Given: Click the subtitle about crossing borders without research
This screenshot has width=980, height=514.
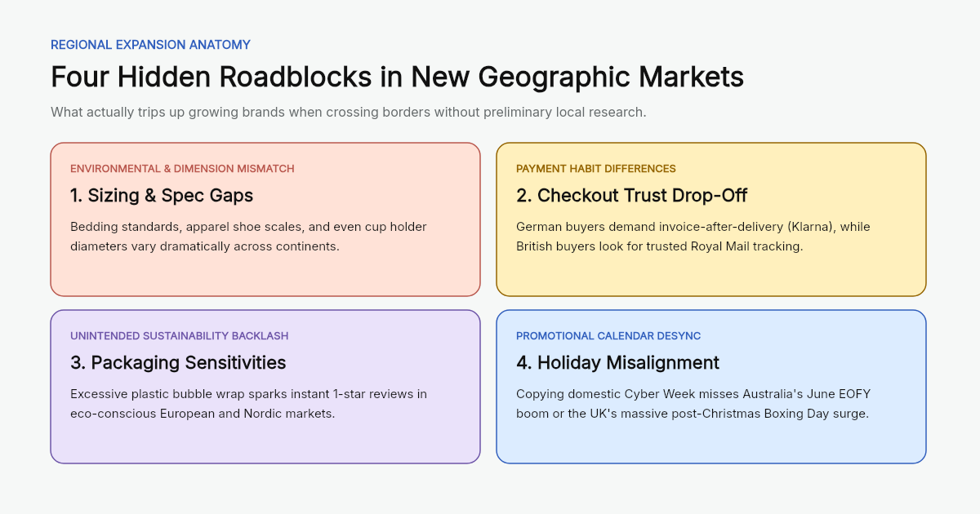Looking at the screenshot, I should [349, 112].
